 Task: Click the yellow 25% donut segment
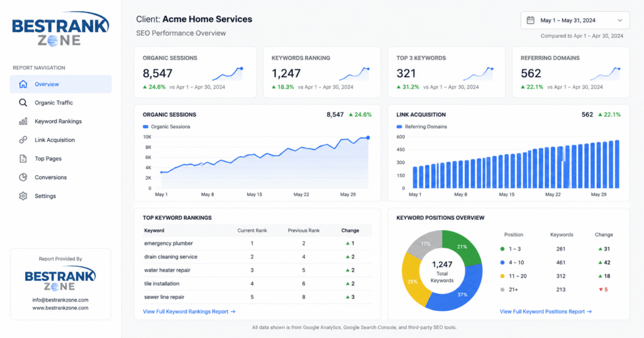[x=413, y=281]
